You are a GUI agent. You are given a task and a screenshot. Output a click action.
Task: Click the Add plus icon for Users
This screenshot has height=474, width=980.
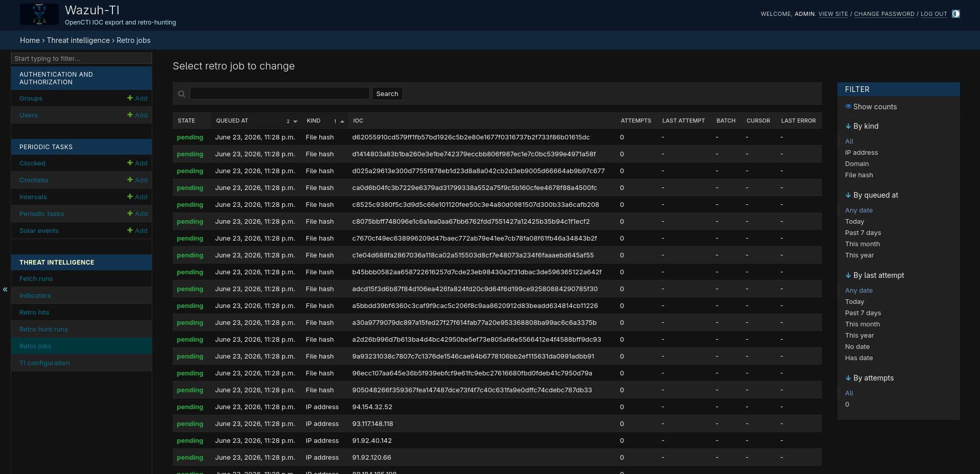(130, 115)
